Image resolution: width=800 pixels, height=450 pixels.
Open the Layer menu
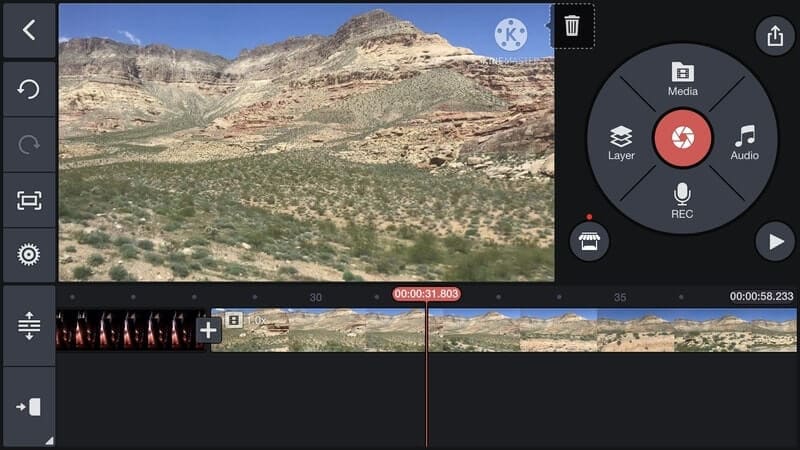coord(621,143)
